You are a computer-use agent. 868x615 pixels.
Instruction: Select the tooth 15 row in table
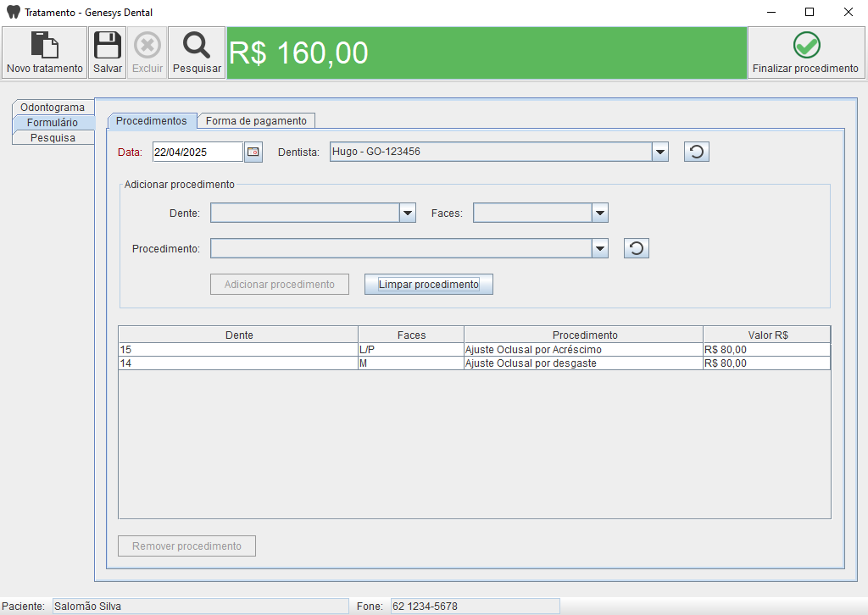pos(237,349)
